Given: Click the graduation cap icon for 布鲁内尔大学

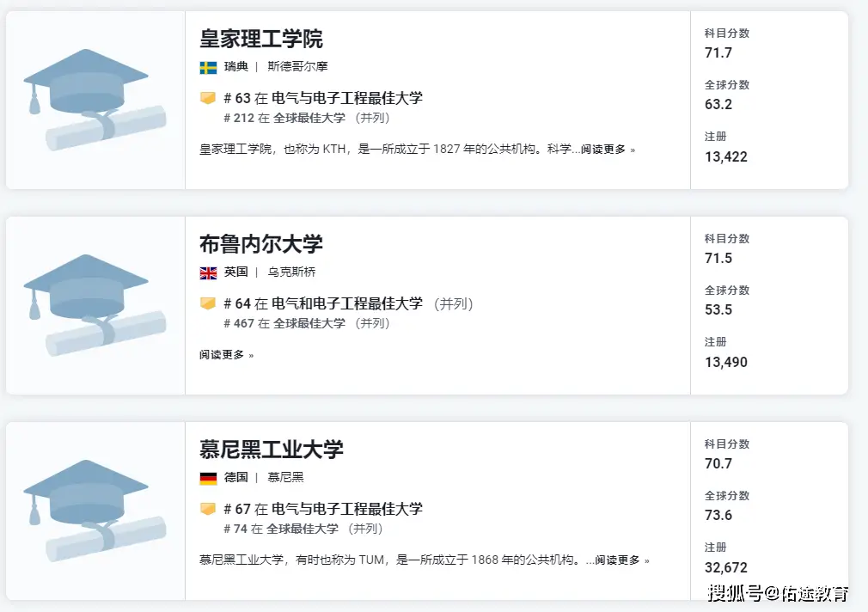Looking at the screenshot, I should [95, 305].
